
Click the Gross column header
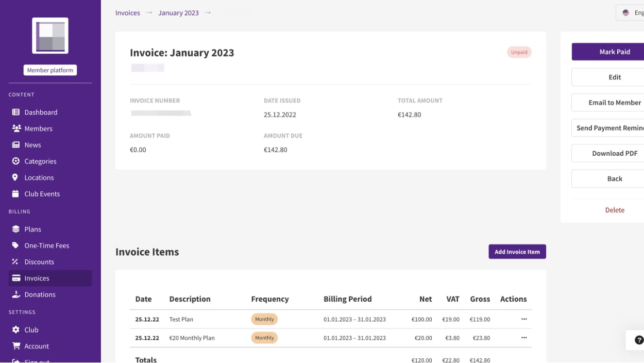[x=480, y=299]
